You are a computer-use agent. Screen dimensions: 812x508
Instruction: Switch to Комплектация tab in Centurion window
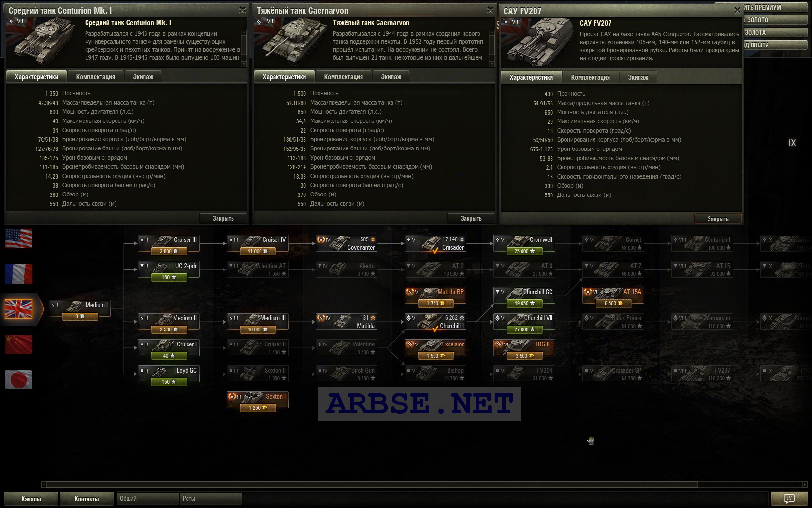(x=96, y=77)
